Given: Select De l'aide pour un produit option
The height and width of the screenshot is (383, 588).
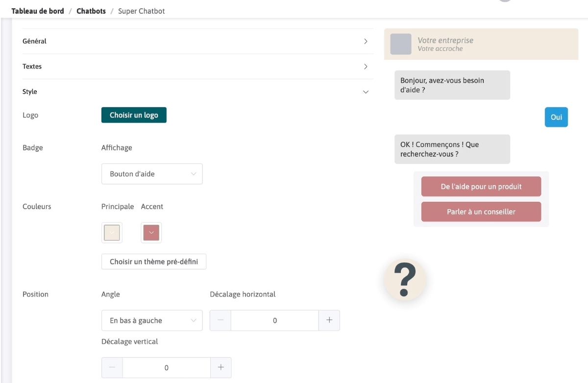Looking at the screenshot, I should [x=481, y=187].
